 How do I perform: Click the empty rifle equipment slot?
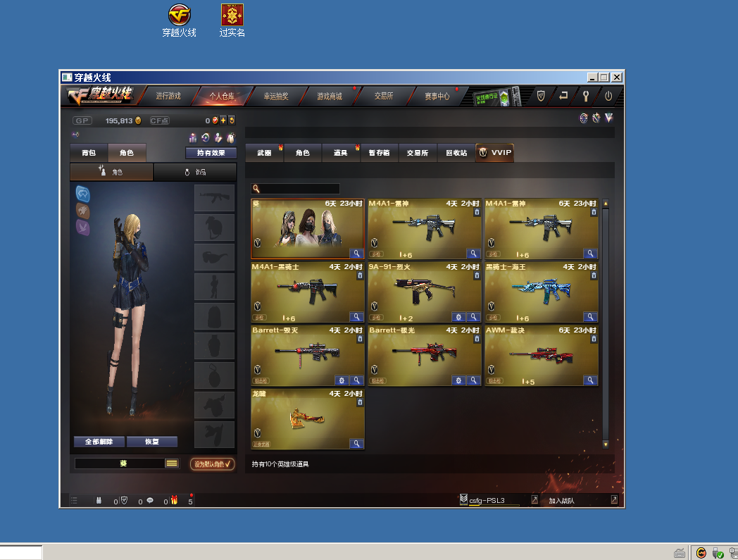click(x=215, y=198)
